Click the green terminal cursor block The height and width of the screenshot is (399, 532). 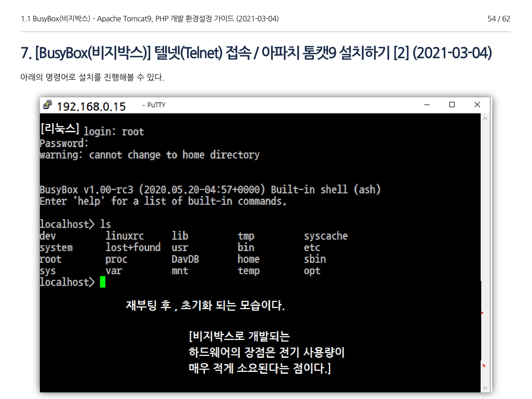click(x=103, y=282)
